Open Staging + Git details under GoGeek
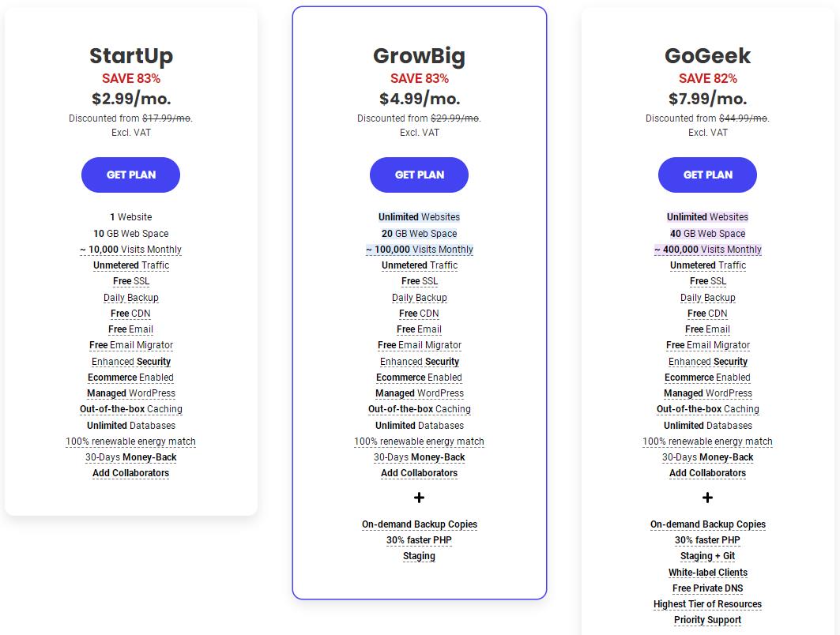Image resolution: width=840 pixels, height=635 pixels. [x=707, y=556]
